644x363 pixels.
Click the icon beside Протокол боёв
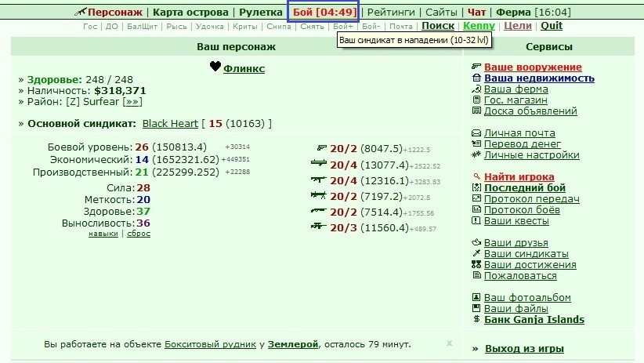pos(476,209)
